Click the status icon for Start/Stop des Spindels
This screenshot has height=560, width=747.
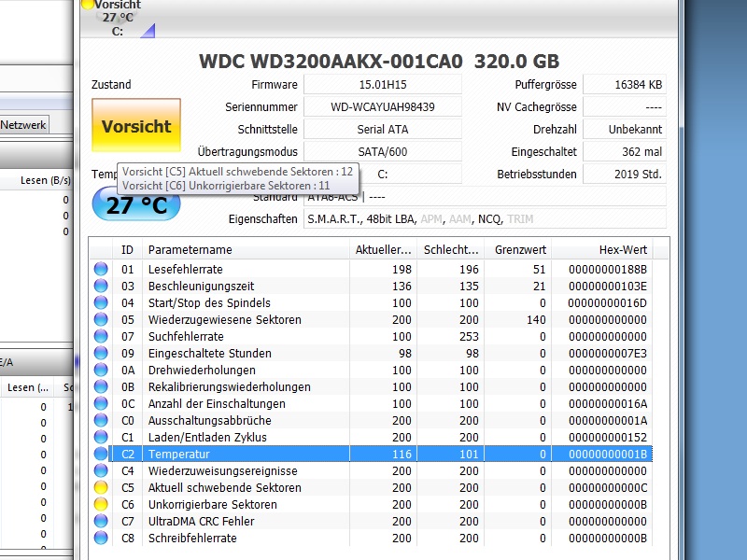(x=101, y=302)
